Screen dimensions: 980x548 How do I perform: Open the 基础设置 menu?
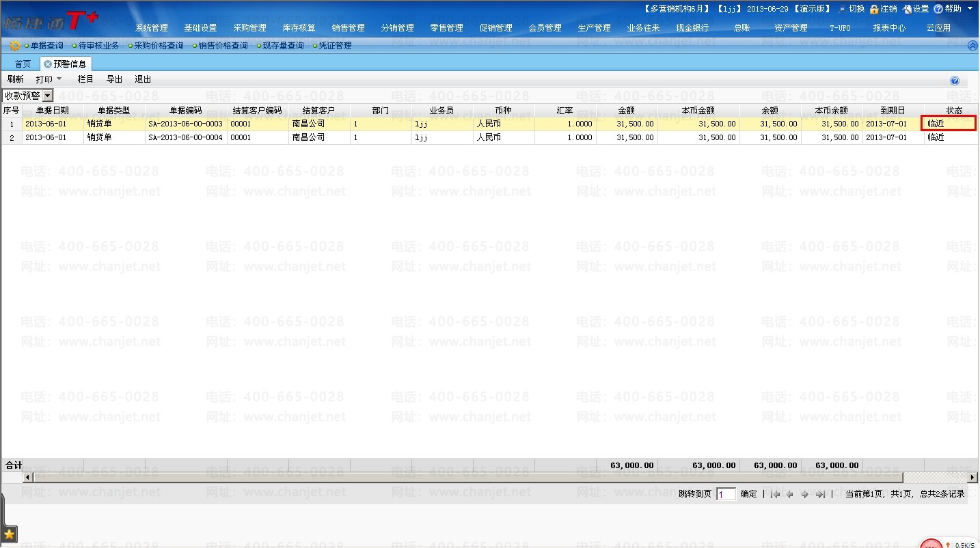click(x=200, y=28)
